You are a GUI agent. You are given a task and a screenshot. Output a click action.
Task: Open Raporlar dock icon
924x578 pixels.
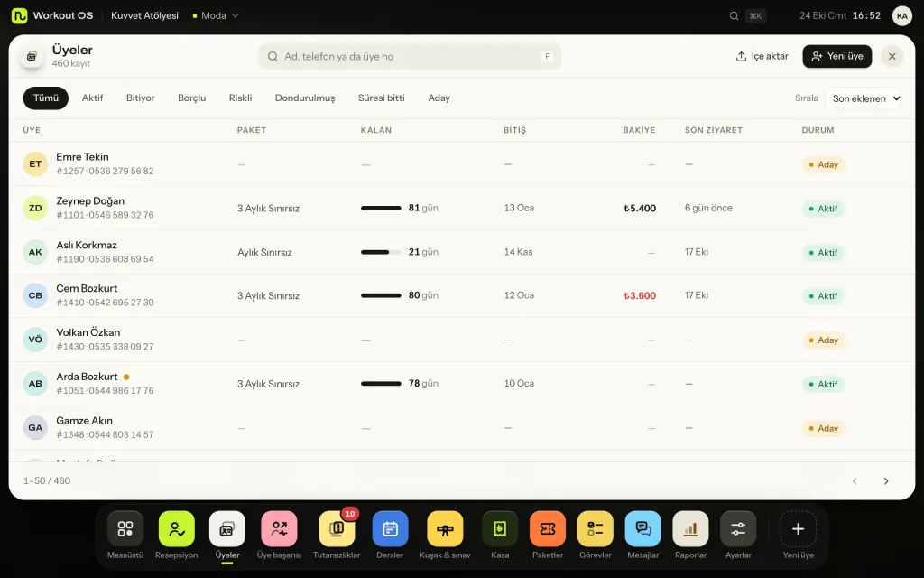coord(690,529)
